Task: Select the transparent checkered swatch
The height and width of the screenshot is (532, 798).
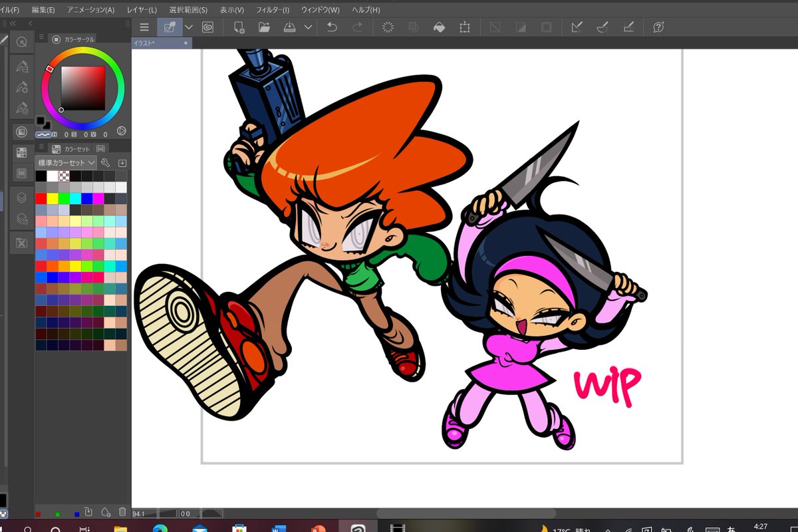Action: tap(64, 176)
